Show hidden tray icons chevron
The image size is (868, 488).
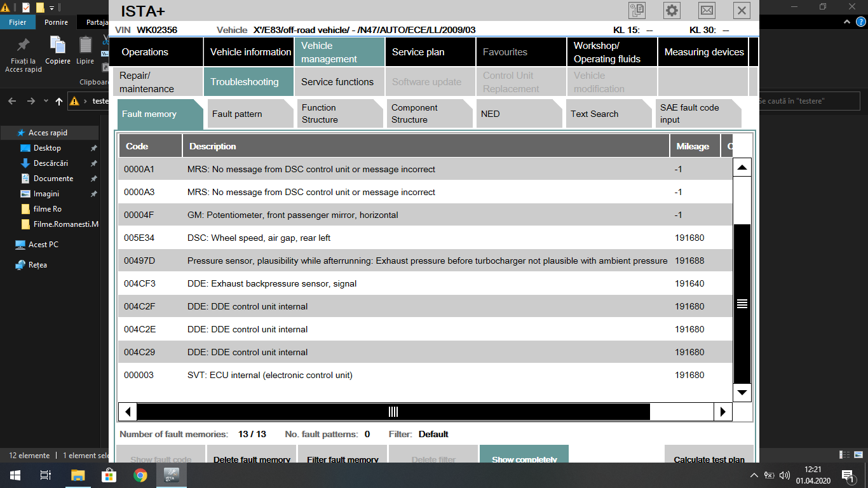coord(754,475)
